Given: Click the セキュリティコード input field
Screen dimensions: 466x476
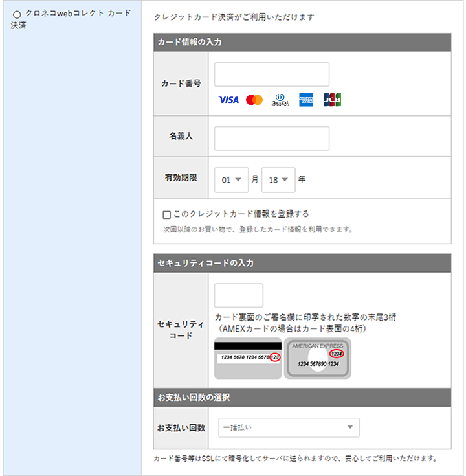Looking at the screenshot, I should 238,295.
